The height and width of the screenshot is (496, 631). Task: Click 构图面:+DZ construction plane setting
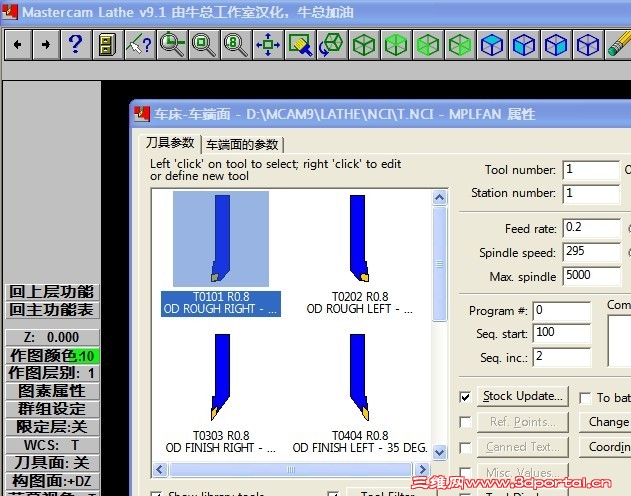tap(52, 481)
